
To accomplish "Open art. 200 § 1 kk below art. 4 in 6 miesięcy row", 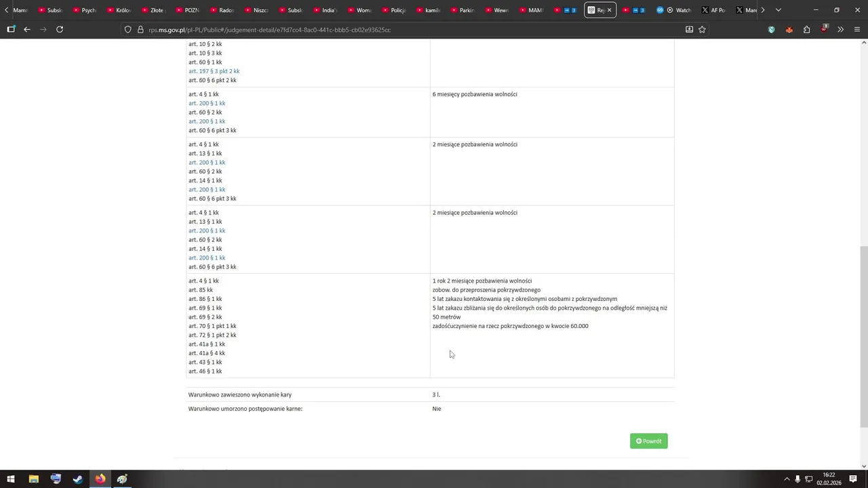I will (x=207, y=104).
